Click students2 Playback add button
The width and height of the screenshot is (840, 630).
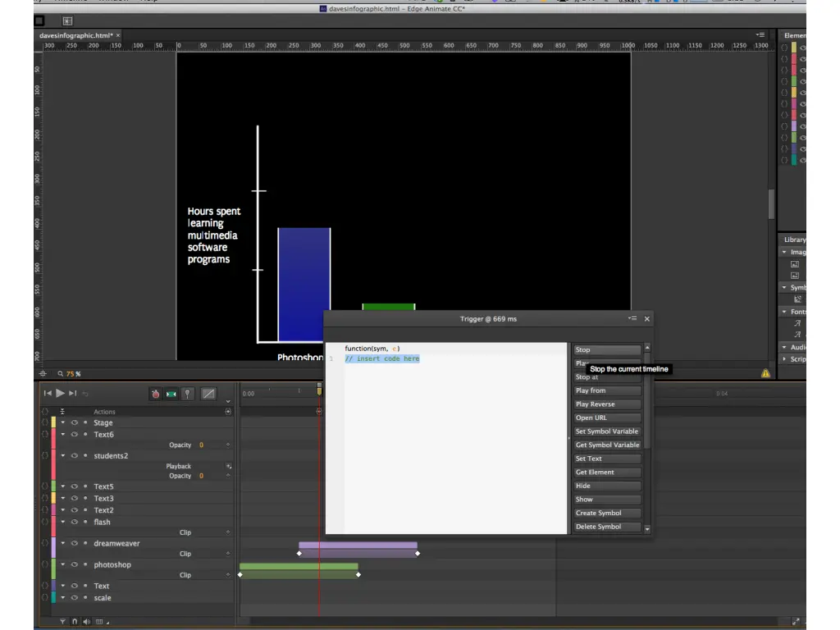tap(228, 466)
